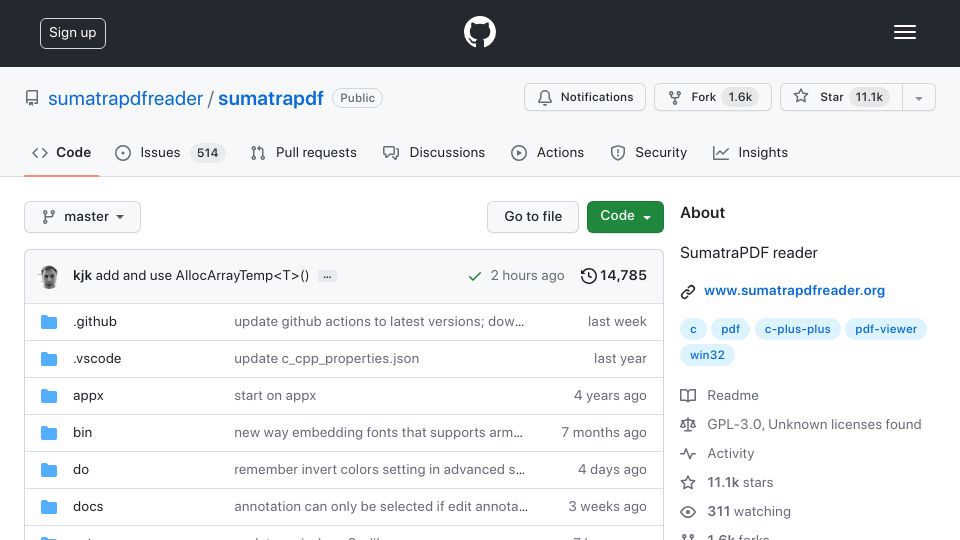
Task: Click the commit history clock icon
Action: click(588, 276)
